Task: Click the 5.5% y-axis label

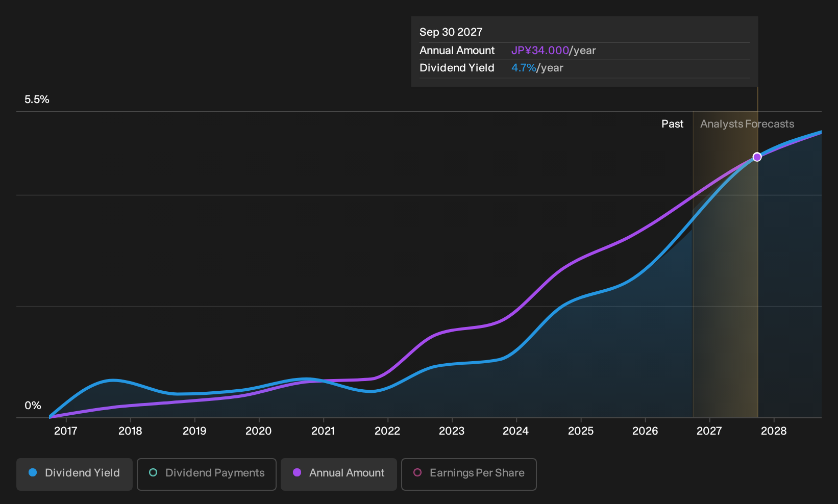Action: coord(37,99)
